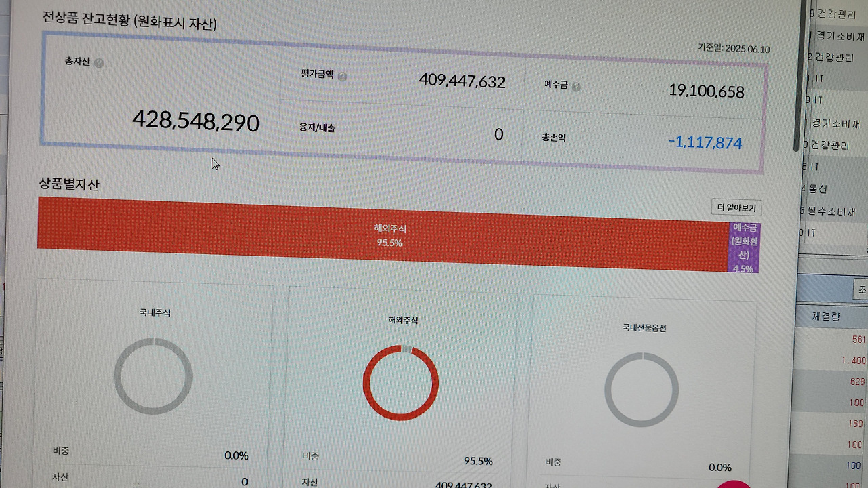Click the 해외주식 title above the red donut
This screenshot has height=488, width=868.
401,320
